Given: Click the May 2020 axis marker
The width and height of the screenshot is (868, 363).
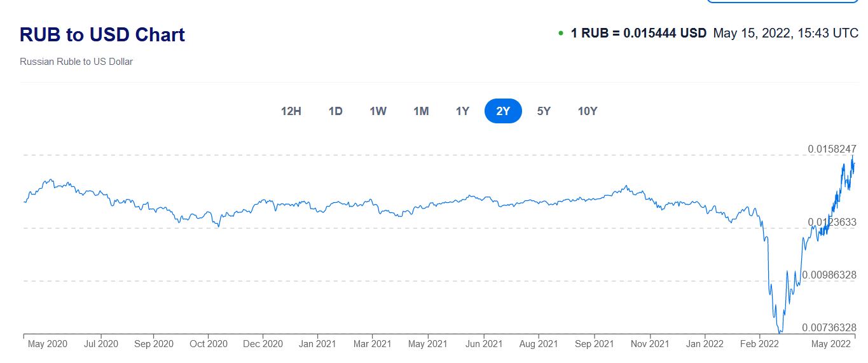Looking at the screenshot, I should (x=48, y=344).
